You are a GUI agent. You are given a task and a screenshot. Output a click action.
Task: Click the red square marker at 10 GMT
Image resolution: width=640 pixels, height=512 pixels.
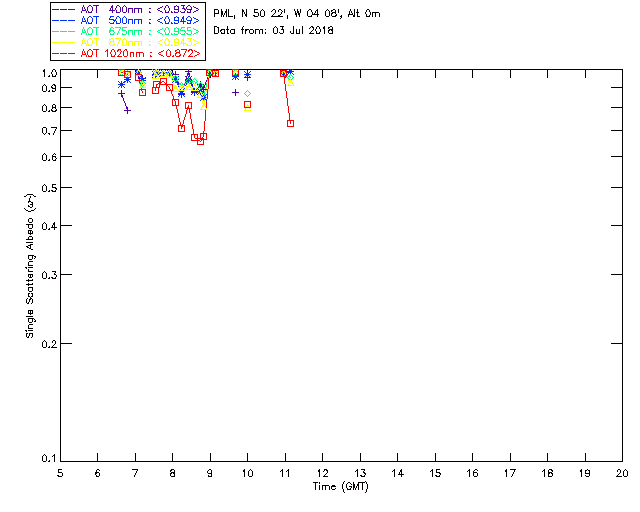(247, 105)
